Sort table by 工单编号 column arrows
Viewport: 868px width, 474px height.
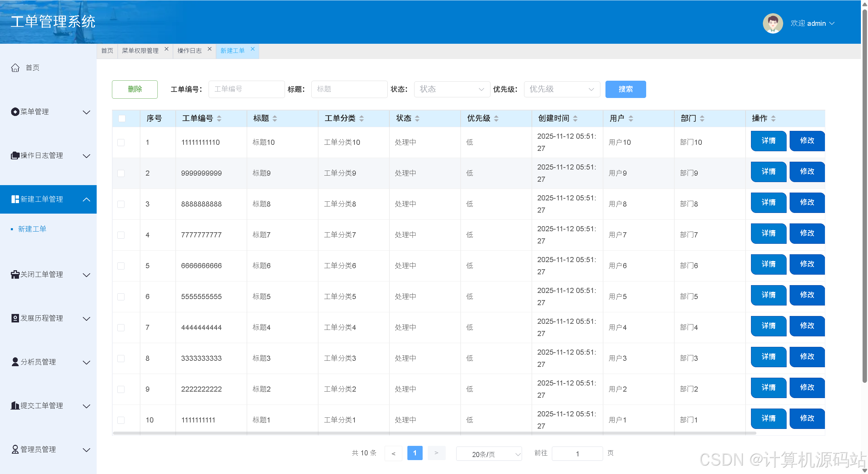coord(219,118)
